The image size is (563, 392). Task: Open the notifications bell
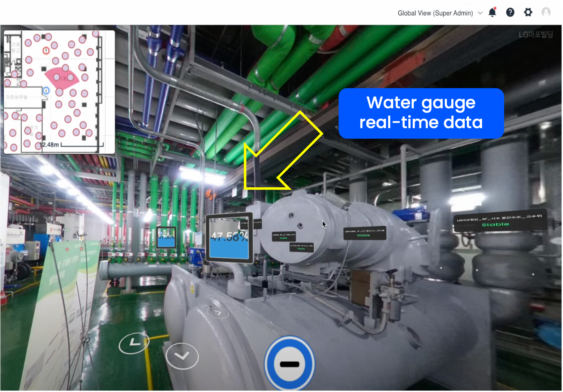(492, 13)
